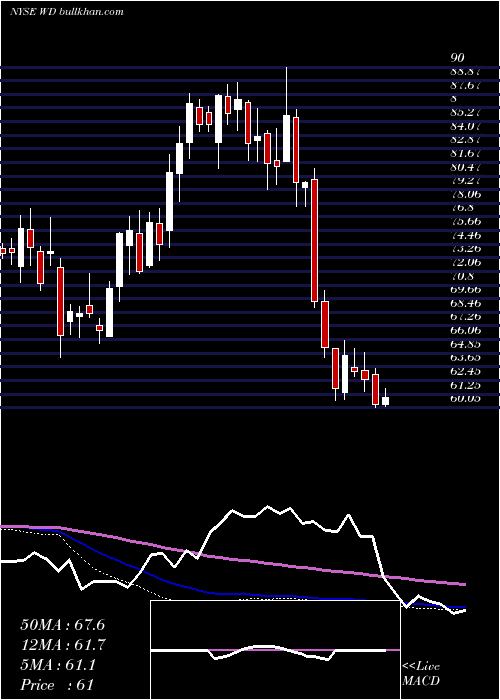
Task: Click the 74.46 price axis label
Action: click(x=465, y=235)
